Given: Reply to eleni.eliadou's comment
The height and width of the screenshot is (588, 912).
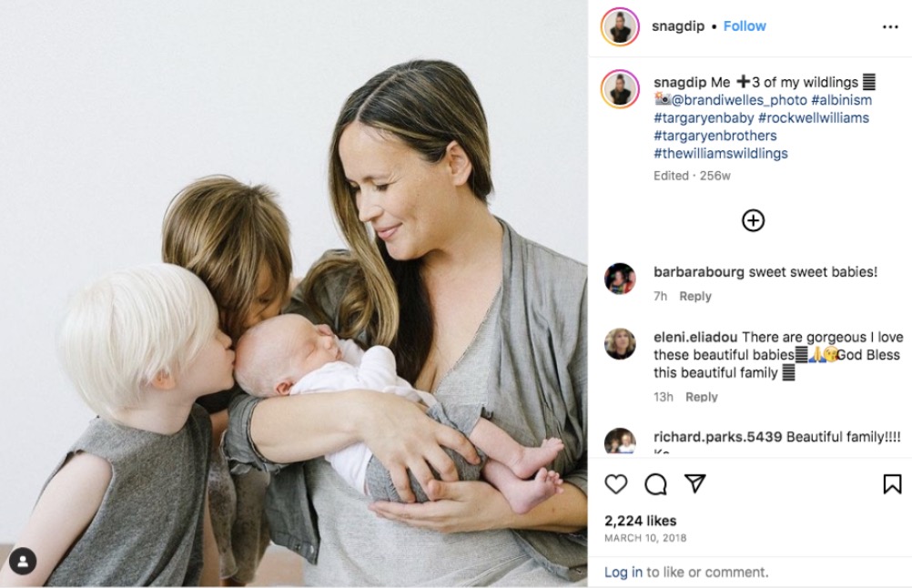Looking at the screenshot, I should (702, 397).
